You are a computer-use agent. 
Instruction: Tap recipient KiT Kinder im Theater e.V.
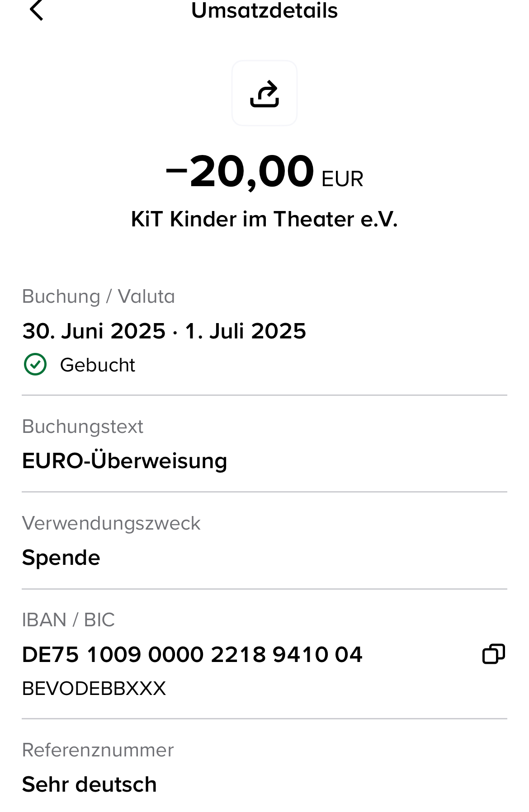tap(264, 219)
